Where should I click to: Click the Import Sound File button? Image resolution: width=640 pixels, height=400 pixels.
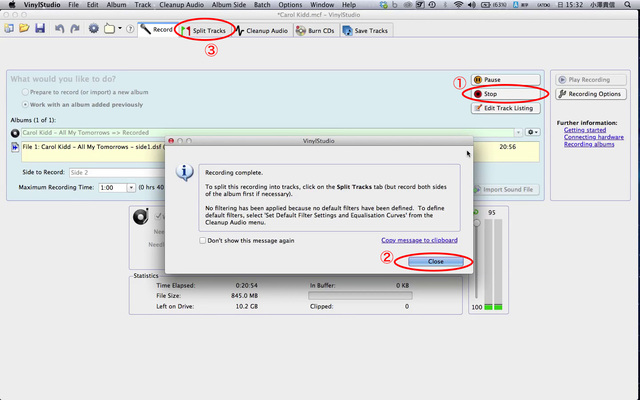[x=506, y=189]
